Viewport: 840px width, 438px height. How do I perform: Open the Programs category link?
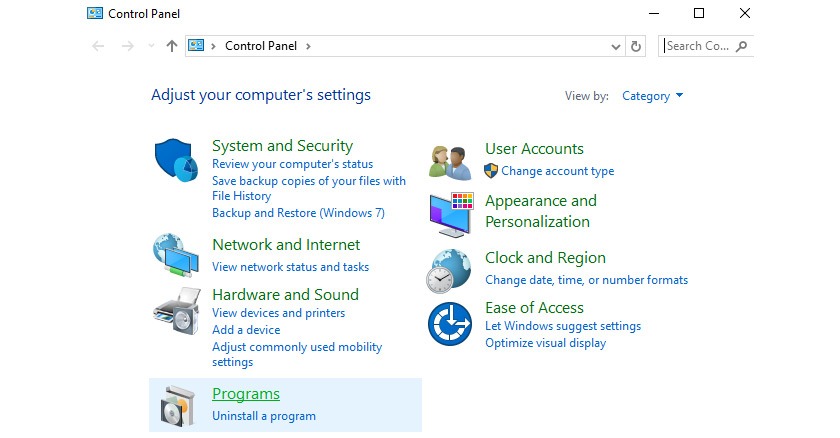pos(246,394)
